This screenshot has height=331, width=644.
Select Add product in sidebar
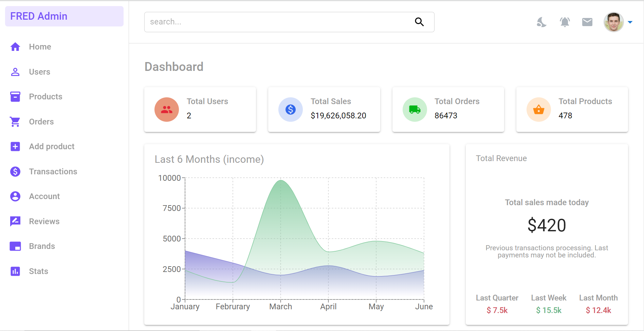(x=52, y=147)
